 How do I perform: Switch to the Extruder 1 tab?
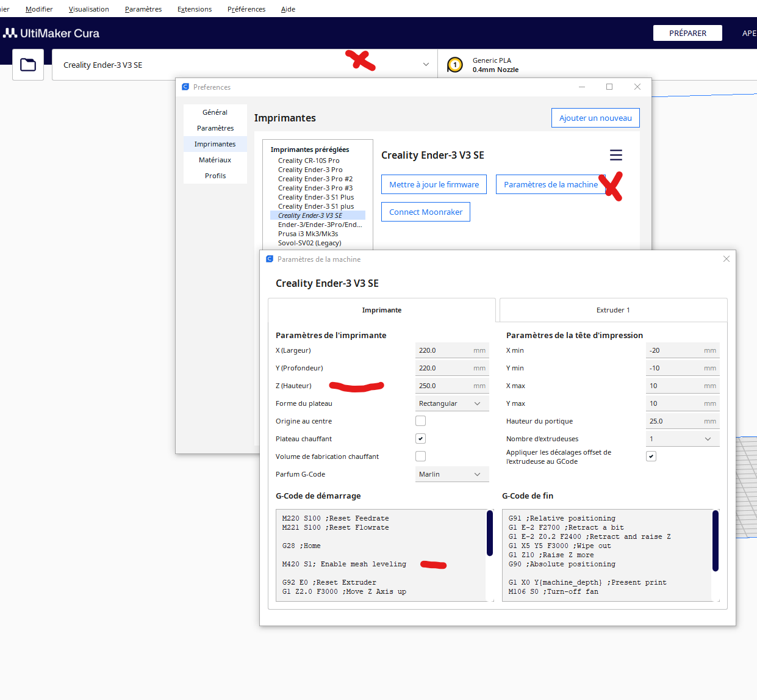click(x=613, y=310)
